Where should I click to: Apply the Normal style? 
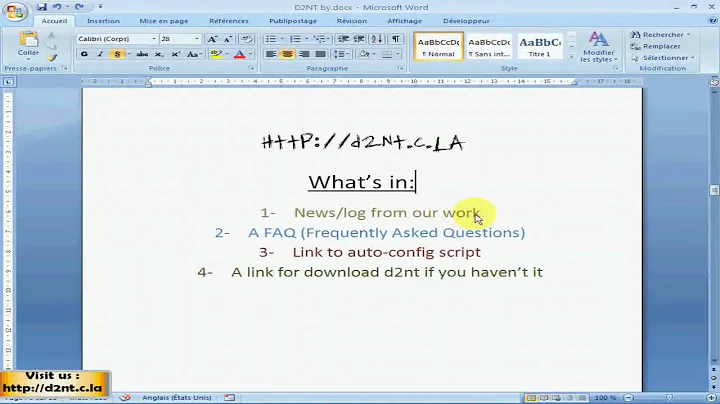coord(439,46)
